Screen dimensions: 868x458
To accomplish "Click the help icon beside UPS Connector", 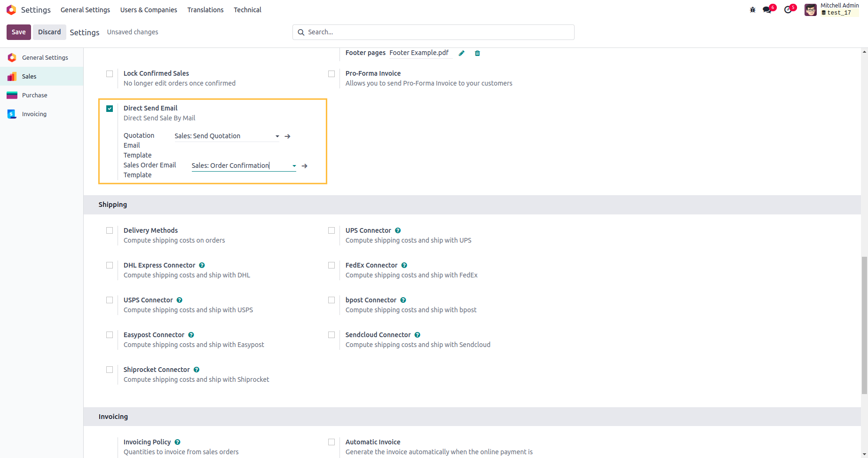I will (398, 230).
